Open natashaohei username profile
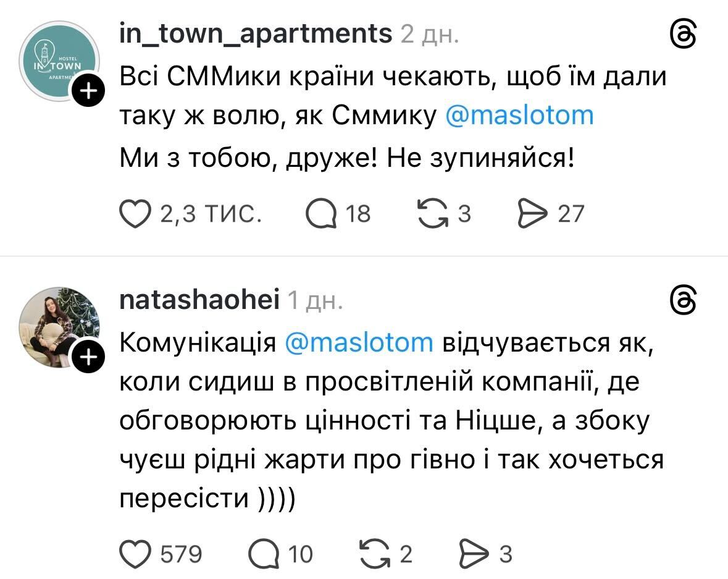 199,300
